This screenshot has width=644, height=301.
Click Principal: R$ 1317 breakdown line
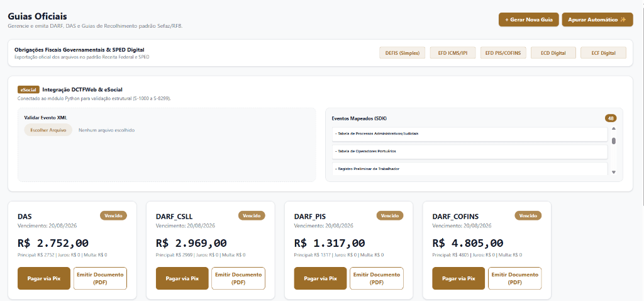339,255
